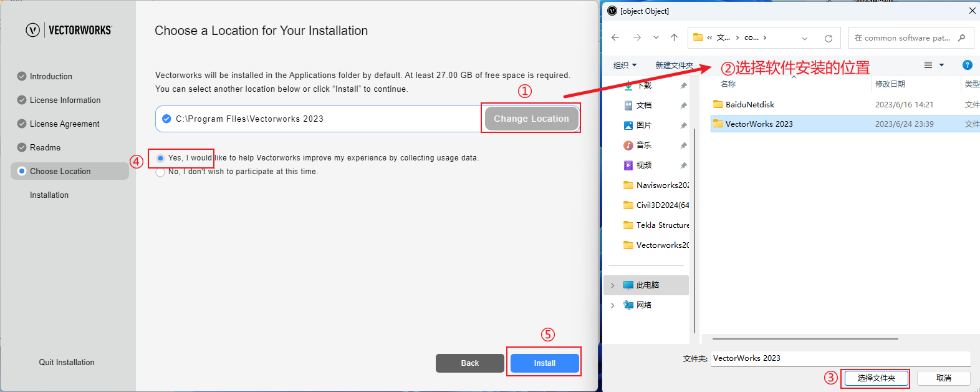
Task: Refresh the folder dialog listing
Action: pyautogui.click(x=829, y=38)
